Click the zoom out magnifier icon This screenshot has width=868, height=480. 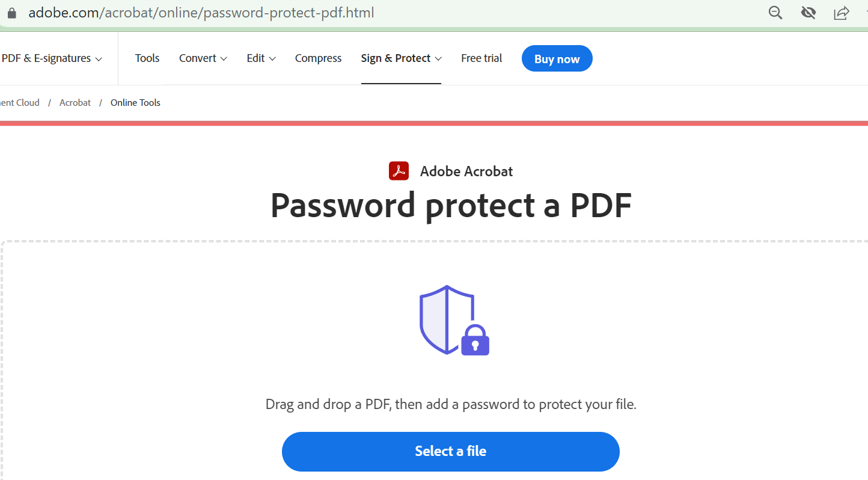click(x=776, y=13)
